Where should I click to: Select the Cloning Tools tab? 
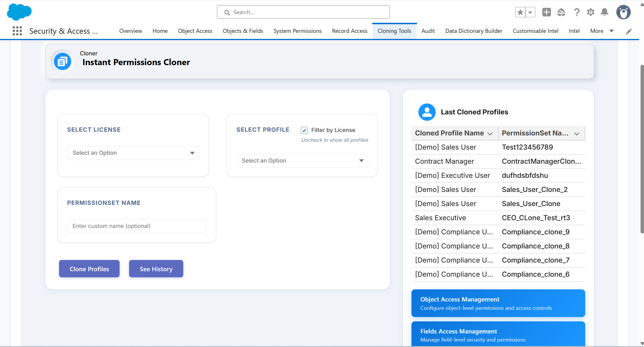(394, 31)
